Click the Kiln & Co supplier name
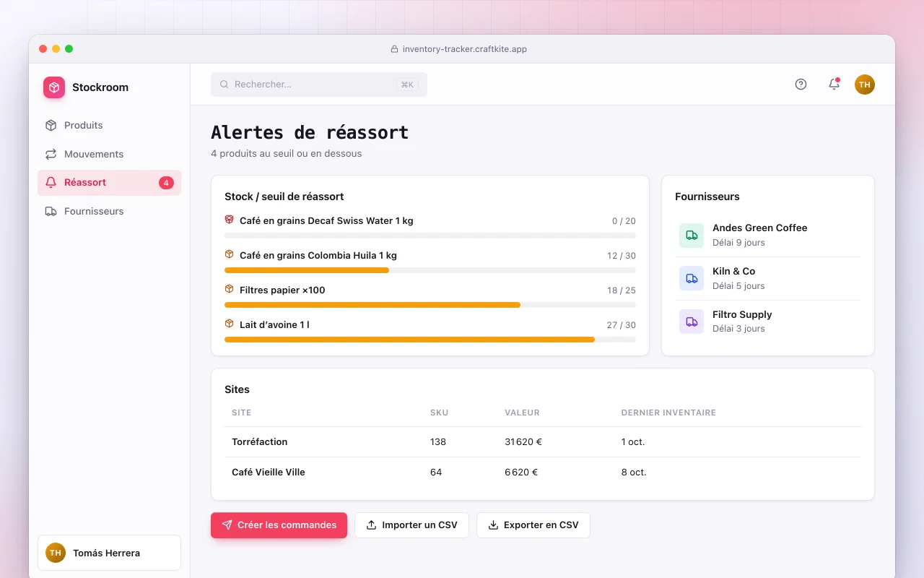Screen dimensions: 924x578 (x=734, y=271)
